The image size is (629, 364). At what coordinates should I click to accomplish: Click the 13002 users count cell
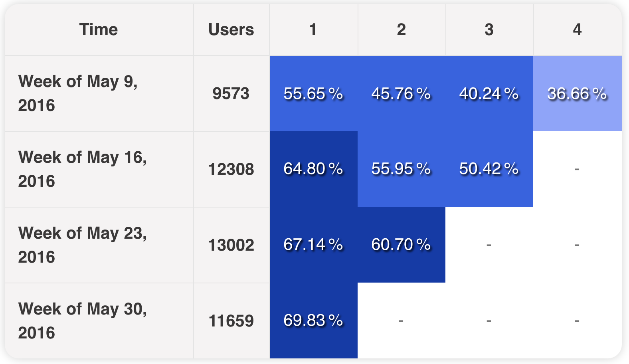tap(231, 245)
